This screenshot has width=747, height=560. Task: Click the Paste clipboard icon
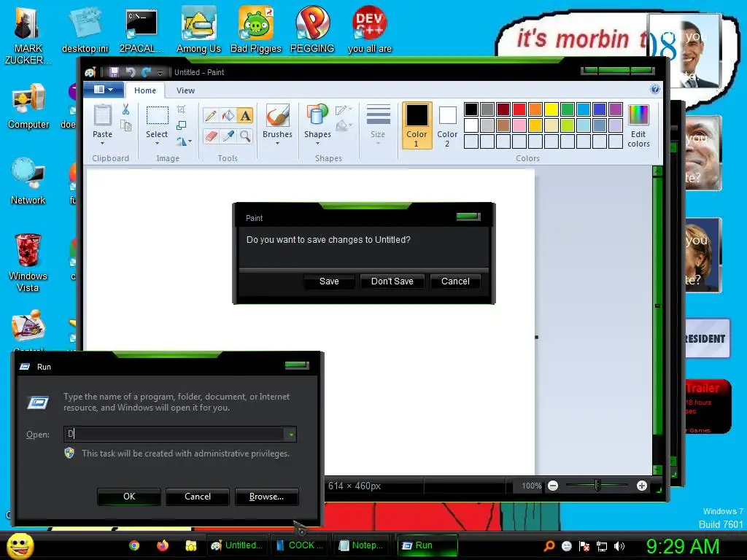click(x=102, y=115)
